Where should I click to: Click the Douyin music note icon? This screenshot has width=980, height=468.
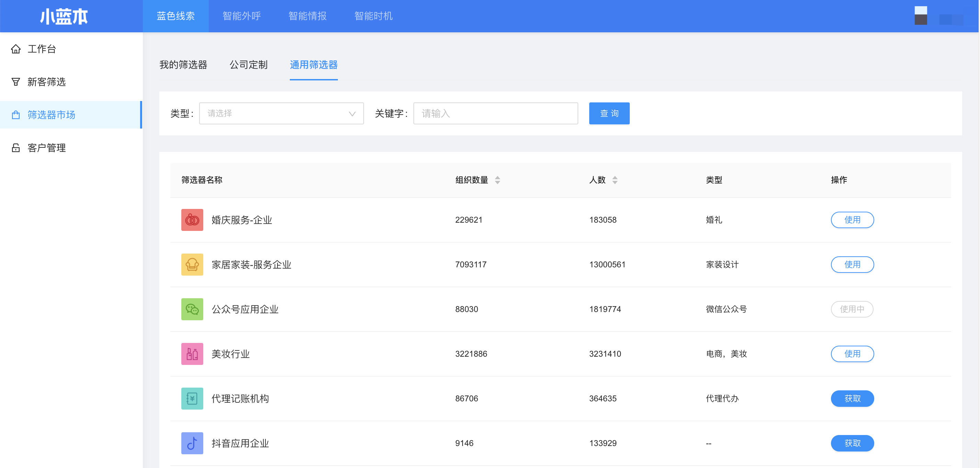tap(192, 443)
